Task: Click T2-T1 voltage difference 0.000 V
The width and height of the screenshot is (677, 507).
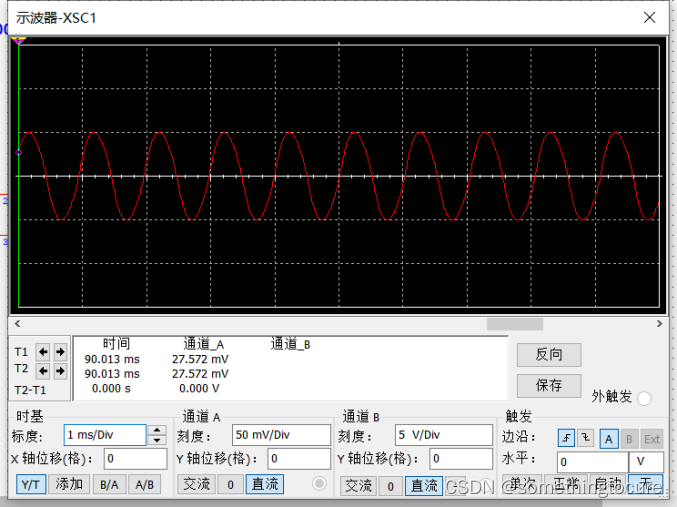Action: point(199,389)
